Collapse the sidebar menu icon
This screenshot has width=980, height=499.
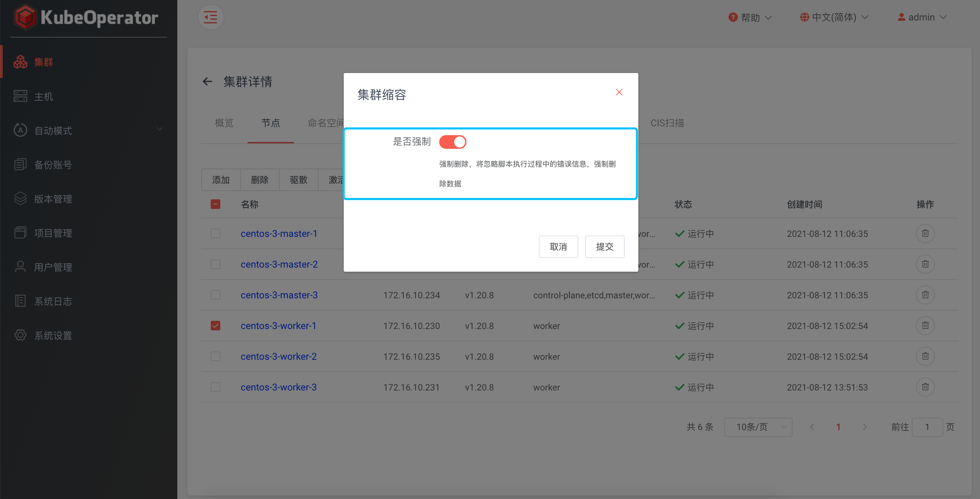(x=211, y=17)
